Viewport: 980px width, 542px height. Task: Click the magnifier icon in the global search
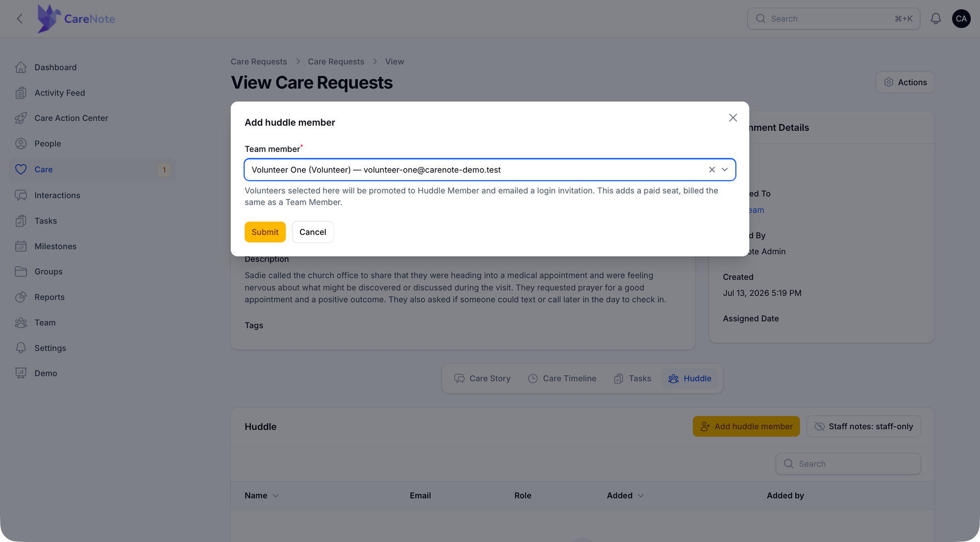click(760, 19)
